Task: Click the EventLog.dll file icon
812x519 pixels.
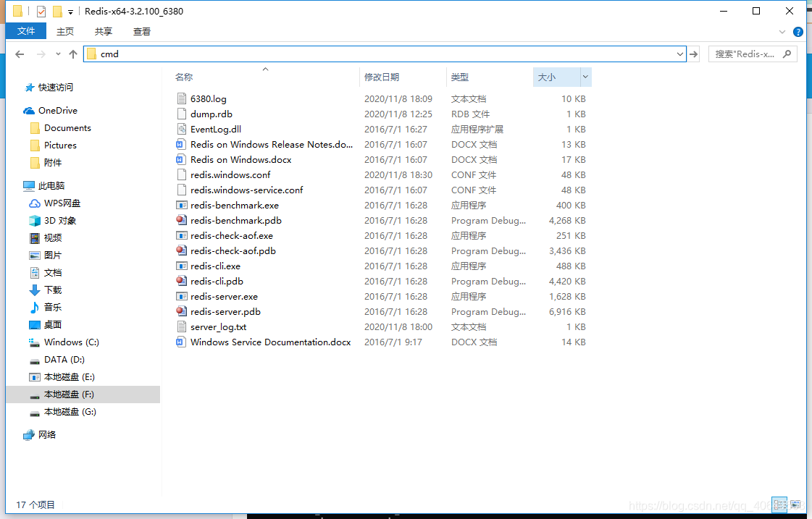Action: tap(181, 129)
